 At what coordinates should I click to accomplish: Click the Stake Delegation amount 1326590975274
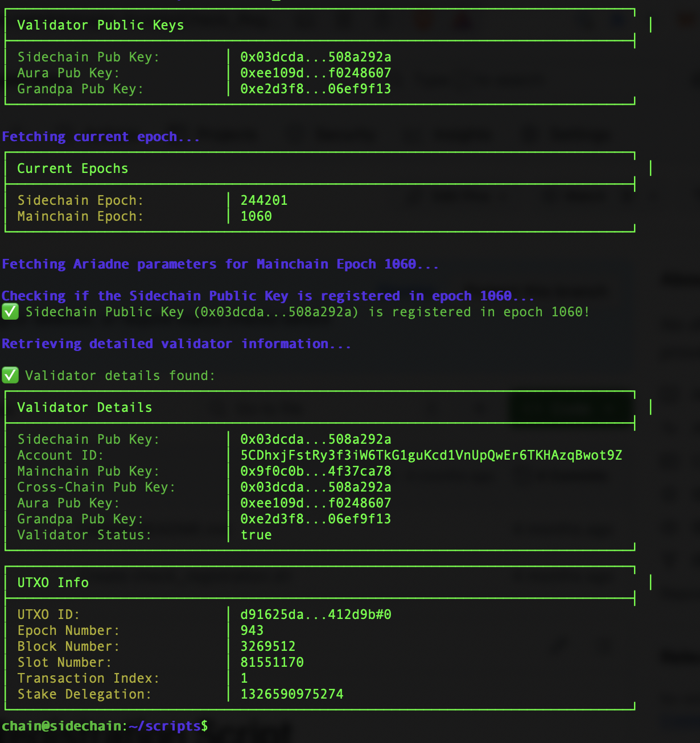(291, 694)
